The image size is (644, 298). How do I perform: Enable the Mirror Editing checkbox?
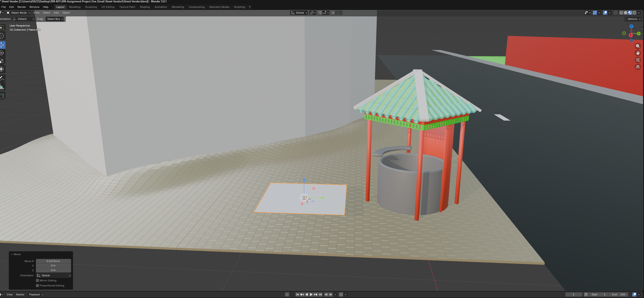38,280
